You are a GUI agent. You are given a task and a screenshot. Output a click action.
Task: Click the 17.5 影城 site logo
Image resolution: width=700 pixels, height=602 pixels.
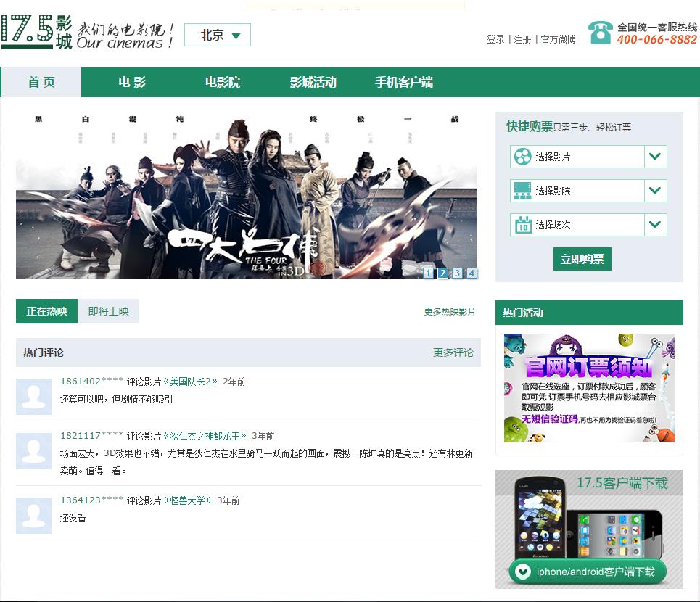pos(36,32)
